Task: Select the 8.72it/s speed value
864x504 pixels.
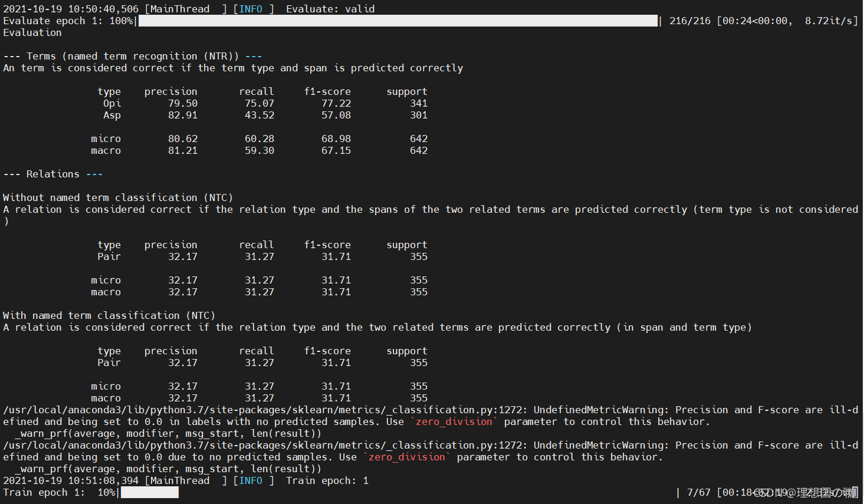Action: coord(829,21)
